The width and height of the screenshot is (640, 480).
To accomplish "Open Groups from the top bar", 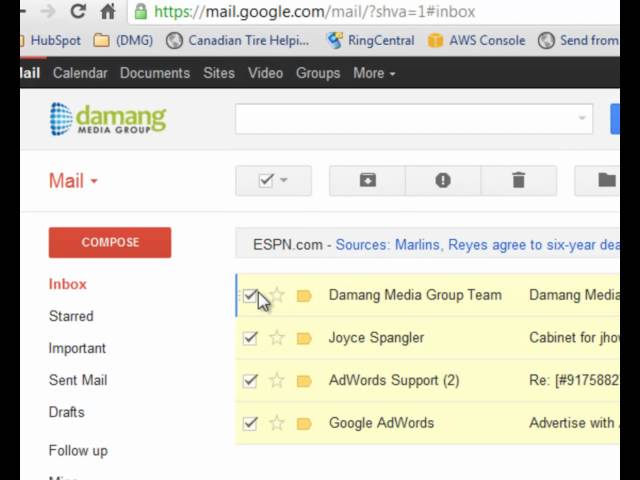I will click(x=318, y=73).
